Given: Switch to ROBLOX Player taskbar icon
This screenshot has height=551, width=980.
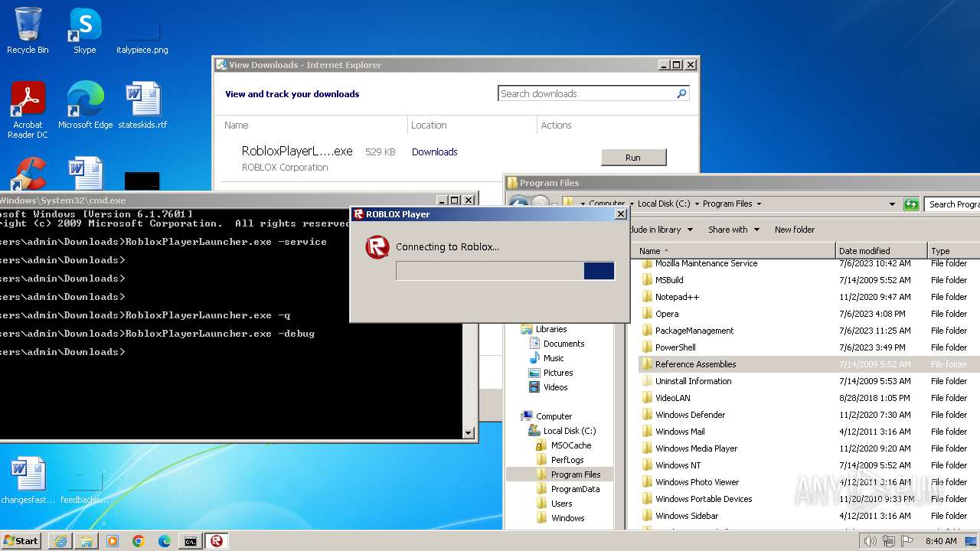Looking at the screenshot, I should point(217,541).
